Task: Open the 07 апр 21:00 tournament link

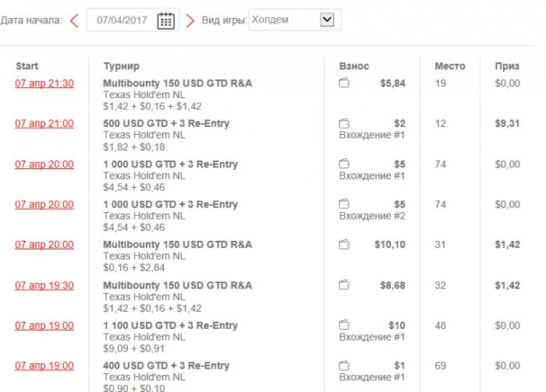Action: click(44, 124)
